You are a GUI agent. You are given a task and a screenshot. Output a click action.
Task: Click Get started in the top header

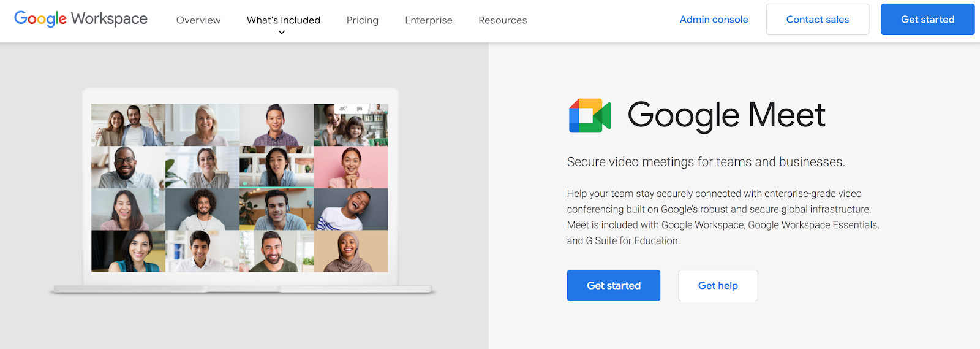pos(927,19)
